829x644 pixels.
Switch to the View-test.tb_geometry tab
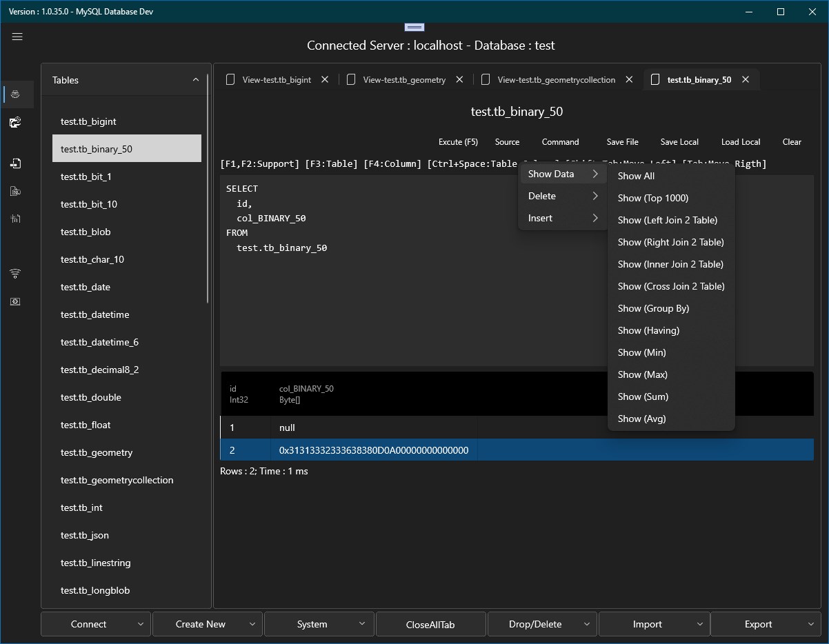(x=404, y=80)
